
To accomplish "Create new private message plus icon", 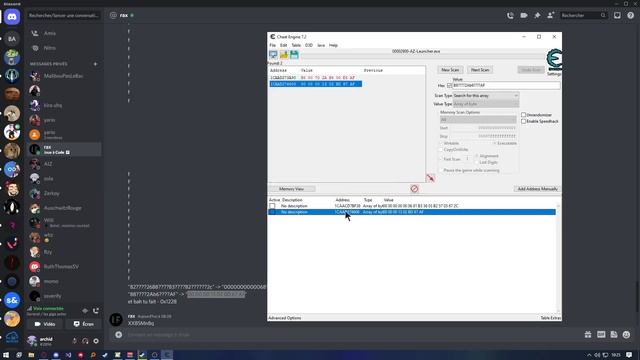I will click(96, 64).
